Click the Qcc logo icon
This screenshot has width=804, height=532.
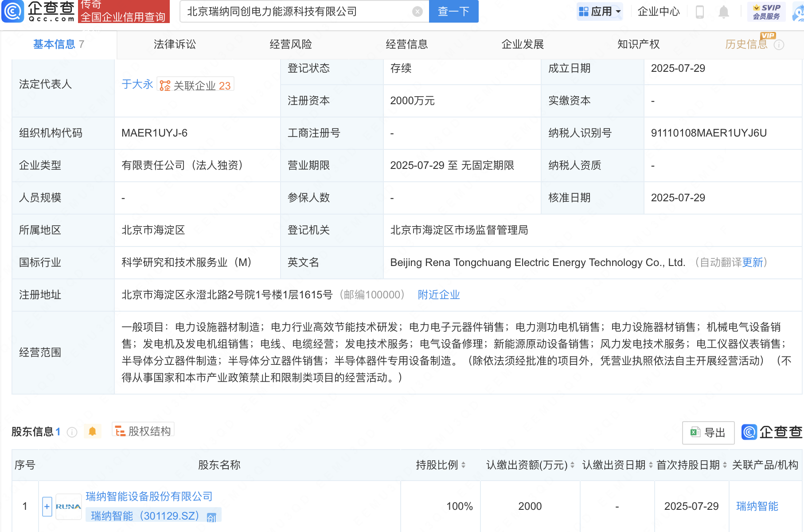coord(13,11)
